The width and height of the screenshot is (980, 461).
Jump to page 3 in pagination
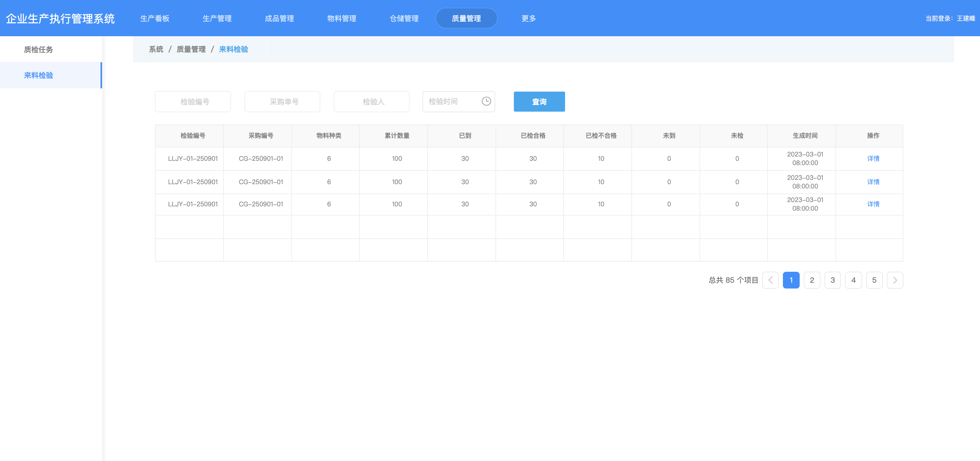point(832,280)
